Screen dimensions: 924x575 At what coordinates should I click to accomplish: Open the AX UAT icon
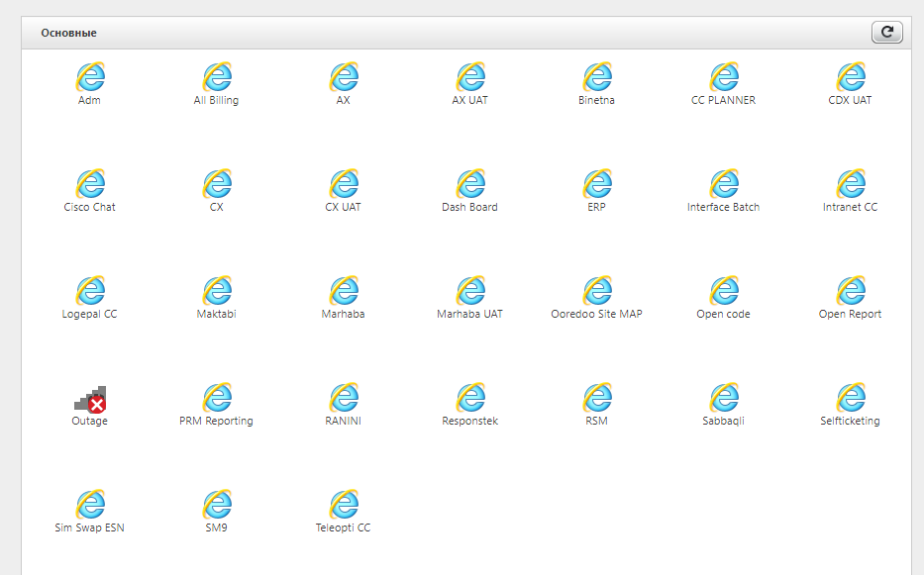470,77
